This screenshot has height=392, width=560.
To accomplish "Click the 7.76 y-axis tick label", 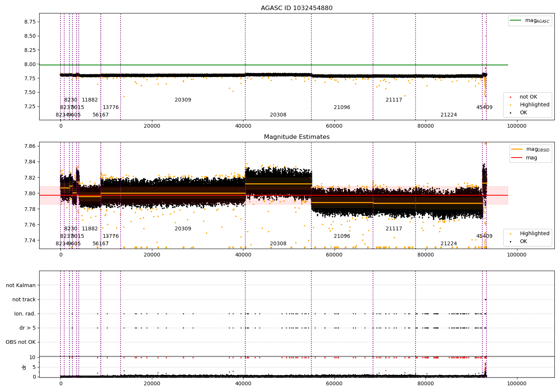I will (29, 224).
